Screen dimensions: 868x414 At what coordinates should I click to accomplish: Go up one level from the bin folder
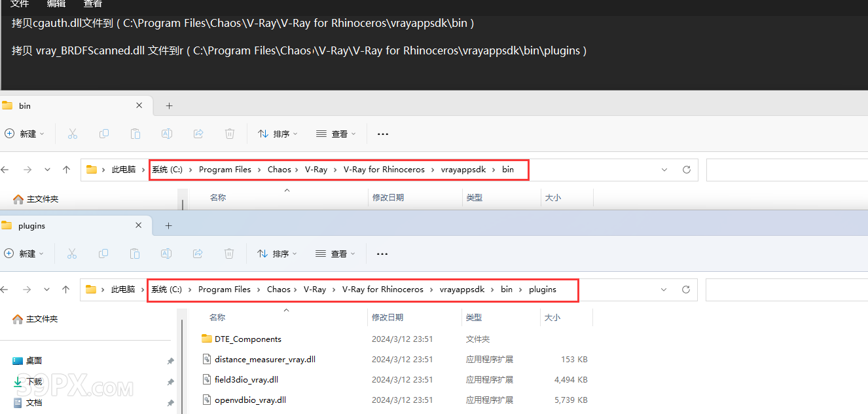coord(66,170)
